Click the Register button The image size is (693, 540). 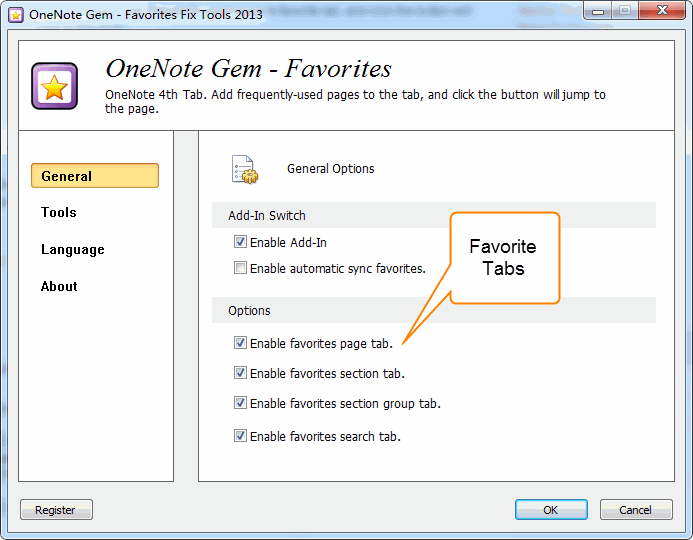pos(56,510)
